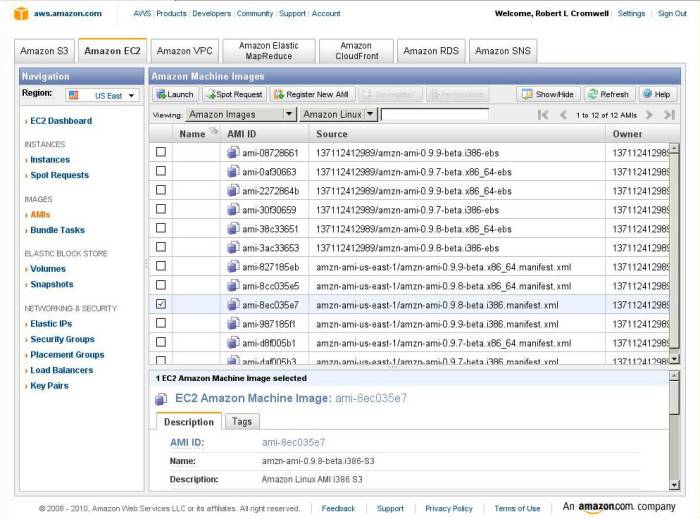Open the Tags tab in details

(242, 422)
